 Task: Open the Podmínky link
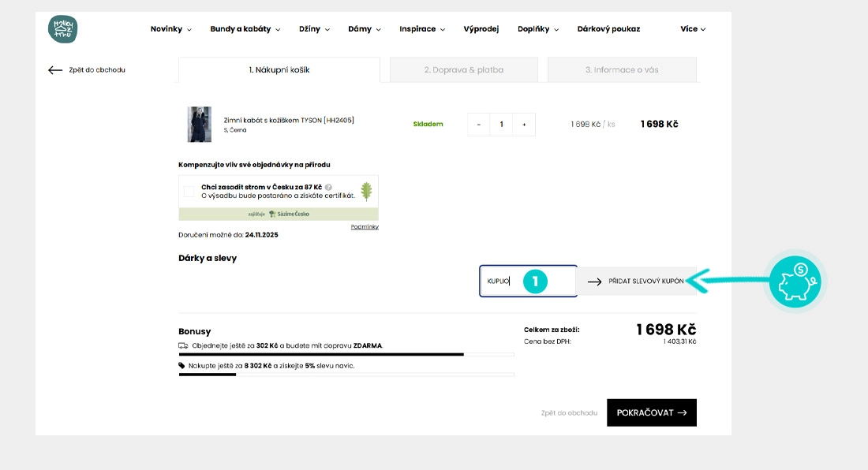[x=365, y=226]
